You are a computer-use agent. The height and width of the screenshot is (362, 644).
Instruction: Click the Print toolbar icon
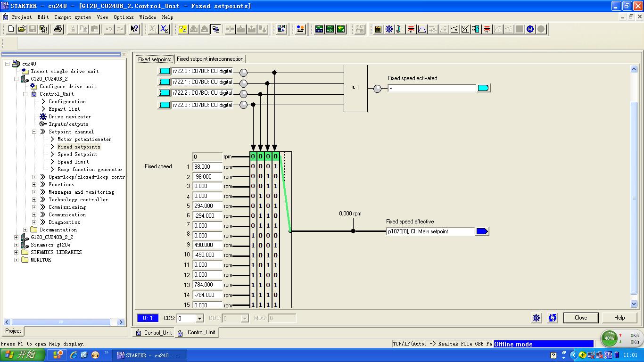tap(58, 29)
